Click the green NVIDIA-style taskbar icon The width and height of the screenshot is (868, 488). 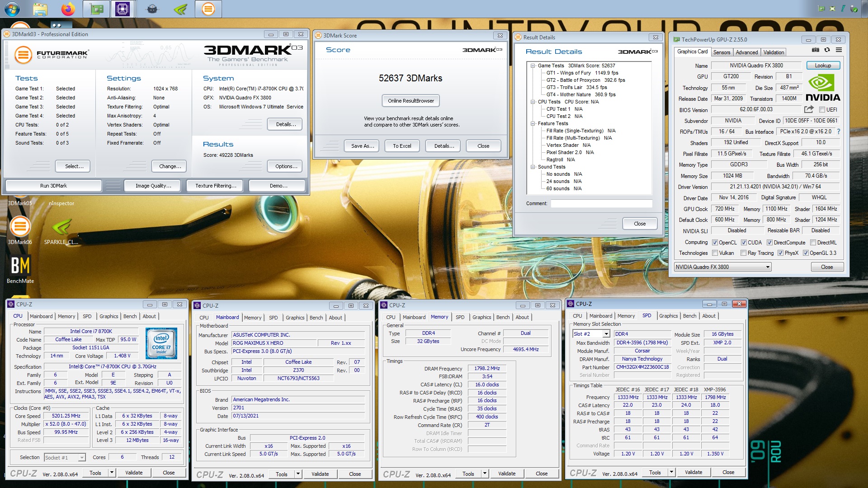180,9
